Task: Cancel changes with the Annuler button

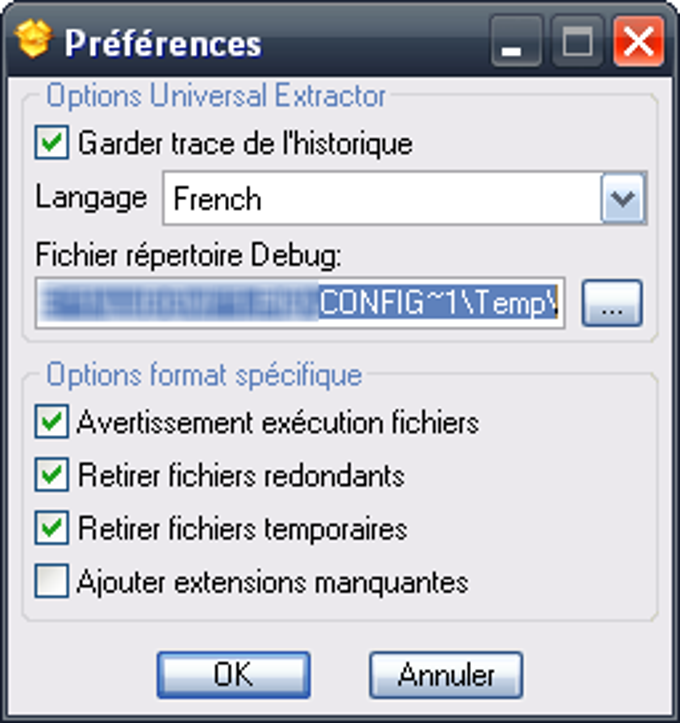Action: (446, 675)
